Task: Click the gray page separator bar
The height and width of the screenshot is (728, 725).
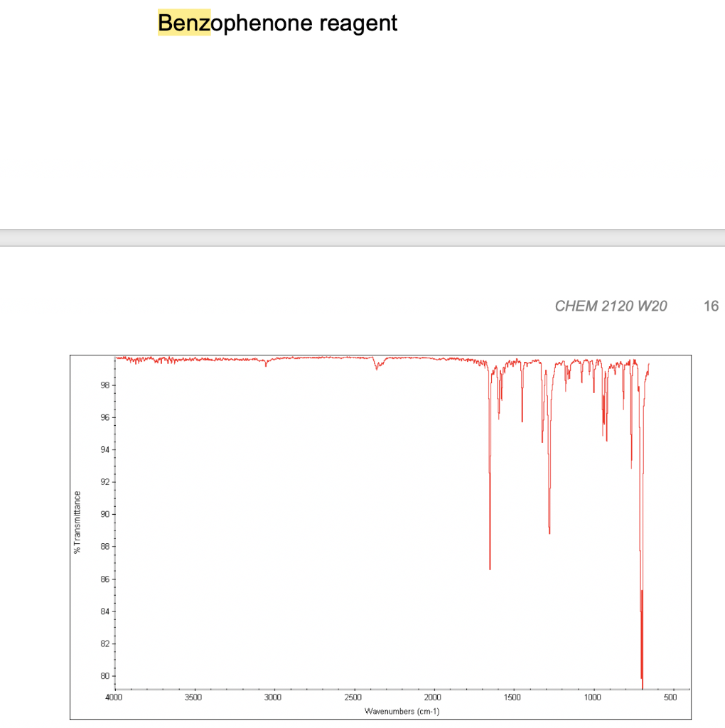Action: pyautogui.click(x=362, y=237)
